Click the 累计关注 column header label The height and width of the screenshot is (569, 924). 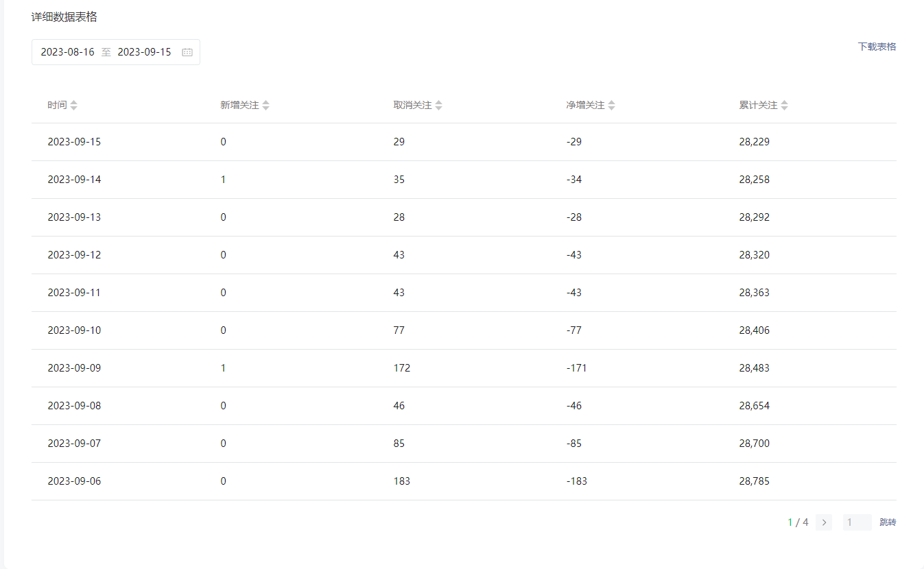[758, 106]
